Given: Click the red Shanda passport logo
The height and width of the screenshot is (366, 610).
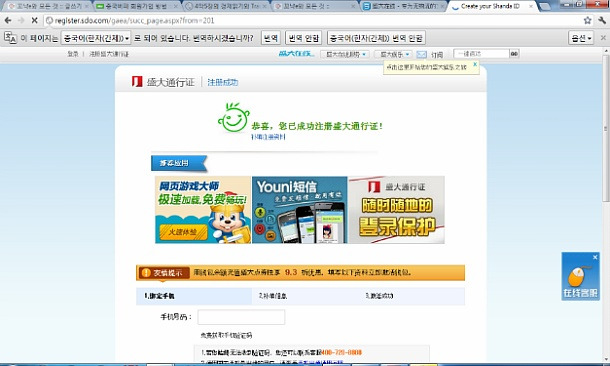Looking at the screenshot, I should point(137,82).
